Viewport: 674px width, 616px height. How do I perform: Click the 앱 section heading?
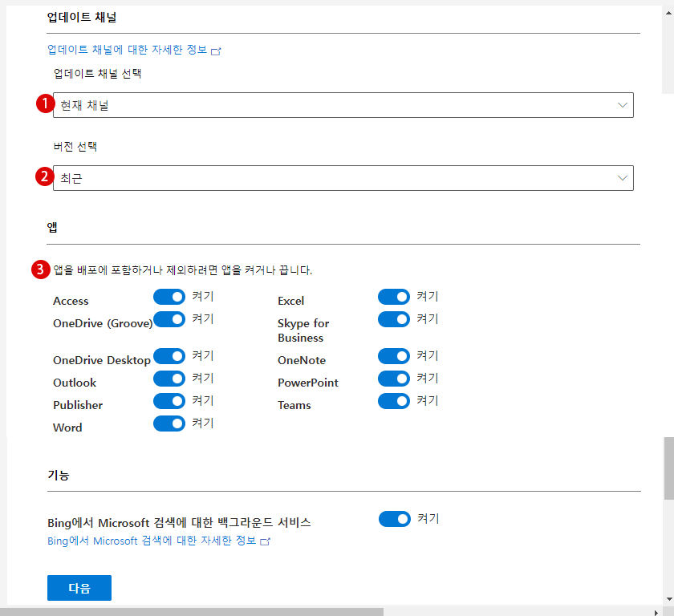[52, 226]
